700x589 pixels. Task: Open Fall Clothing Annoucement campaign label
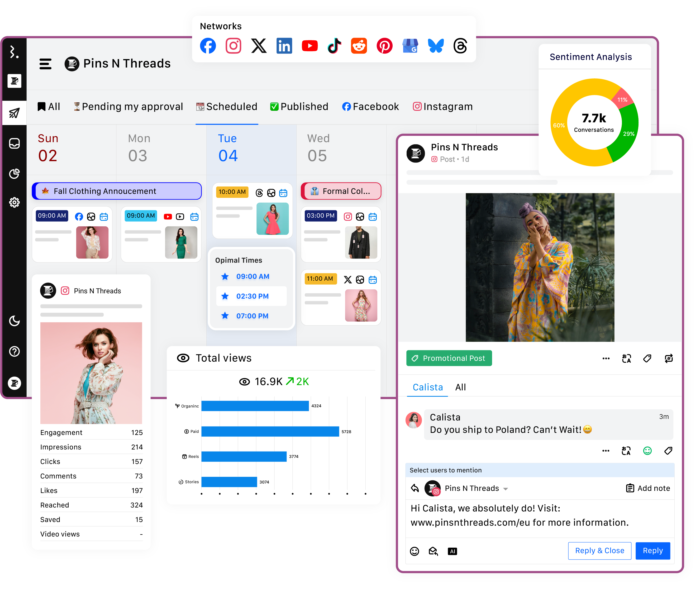tap(117, 191)
